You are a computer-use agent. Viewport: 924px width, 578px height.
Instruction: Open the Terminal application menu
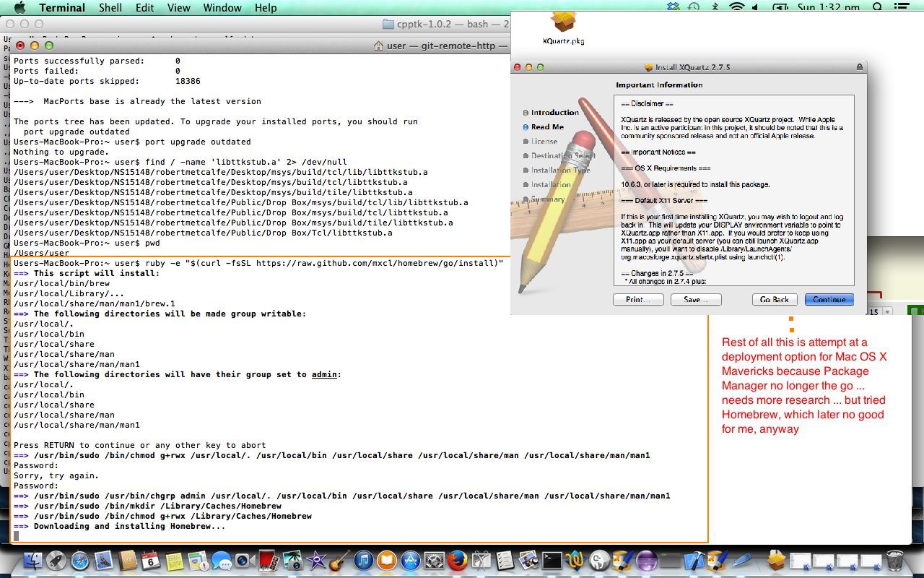tap(62, 8)
